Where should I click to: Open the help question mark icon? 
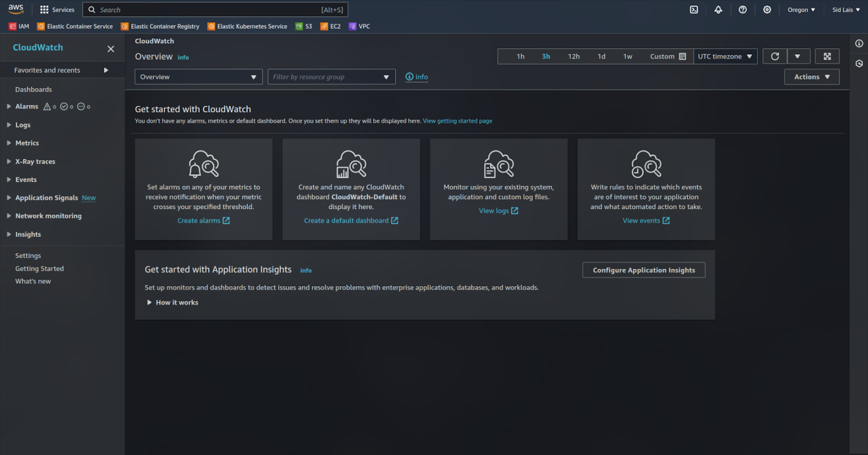point(743,10)
